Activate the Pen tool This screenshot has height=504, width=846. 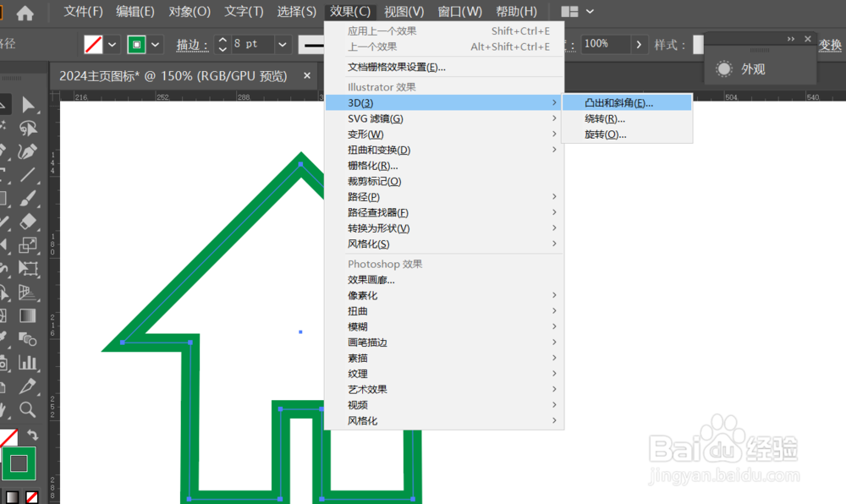pyautogui.click(x=29, y=152)
